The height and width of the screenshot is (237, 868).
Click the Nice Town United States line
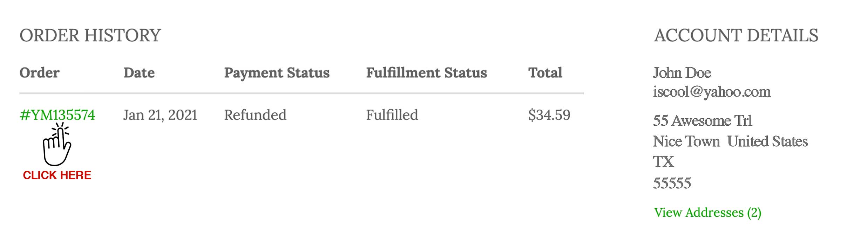pos(730,141)
